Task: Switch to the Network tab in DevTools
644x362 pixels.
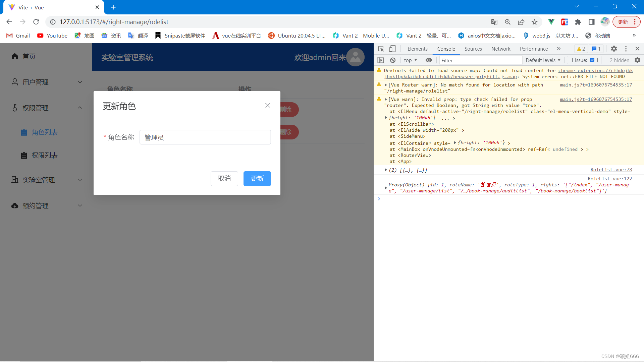Action: pyautogui.click(x=500, y=49)
